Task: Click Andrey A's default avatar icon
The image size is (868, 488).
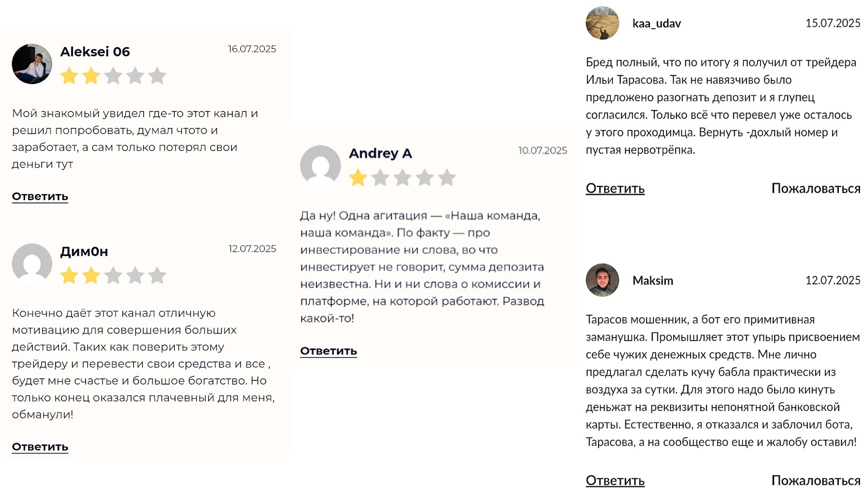Action: [x=321, y=165]
